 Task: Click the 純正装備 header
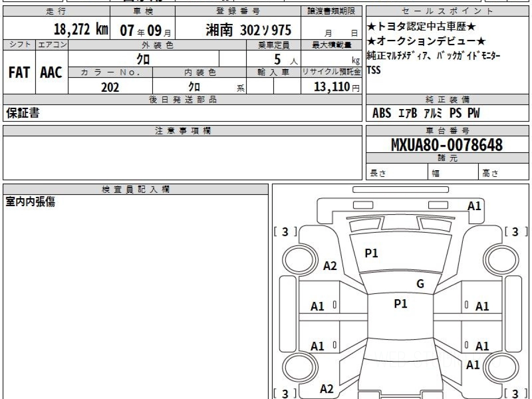tap(447, 100)
